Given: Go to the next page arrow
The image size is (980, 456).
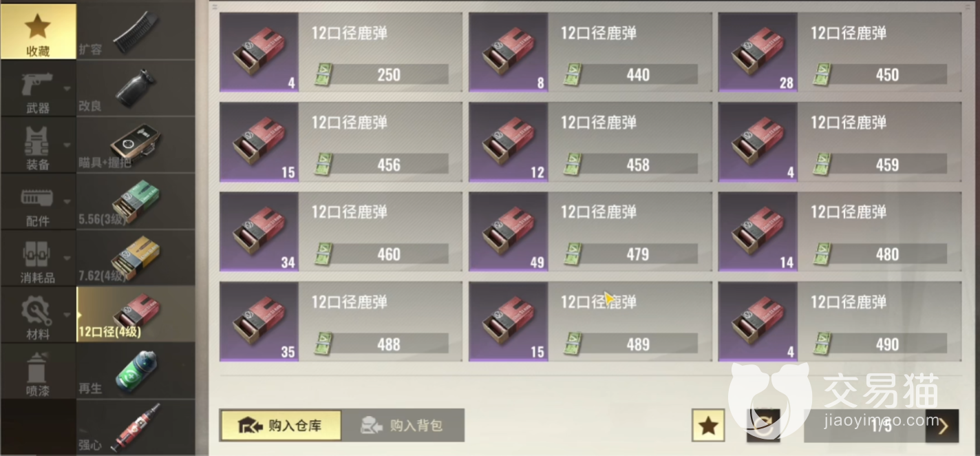Looking at the screenshot, I should (941, 426).
